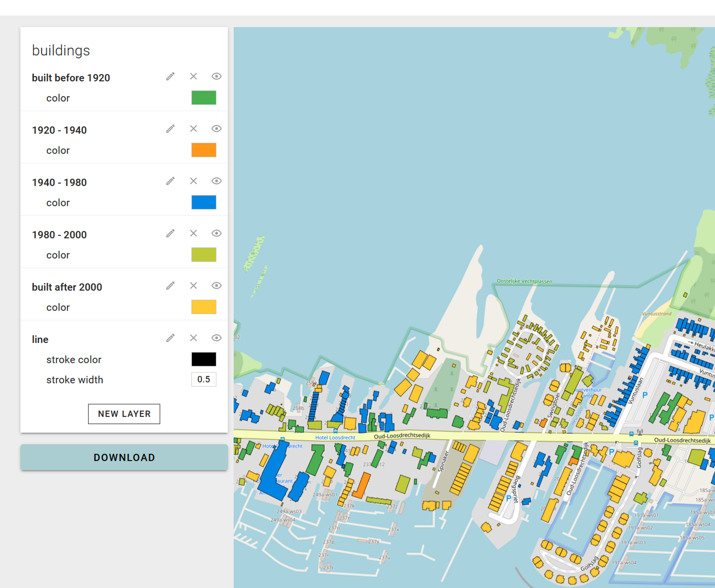Select the '1920 - 1940' layer title

tap(59, 130)
